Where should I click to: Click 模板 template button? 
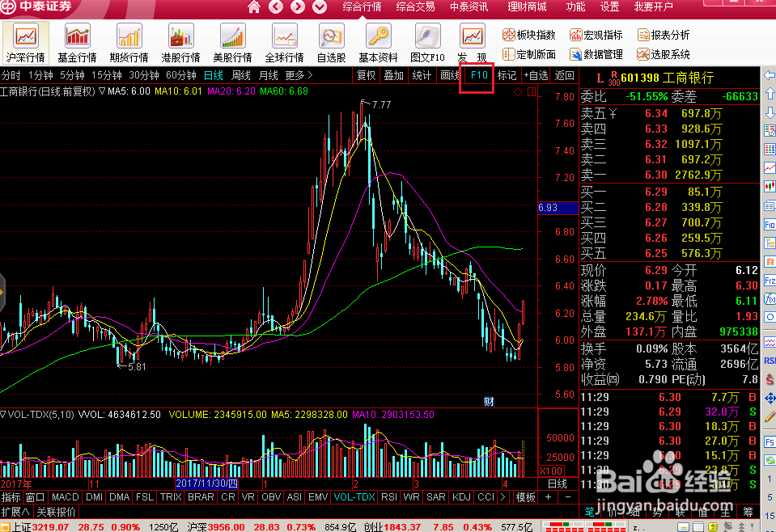[526, 497]
